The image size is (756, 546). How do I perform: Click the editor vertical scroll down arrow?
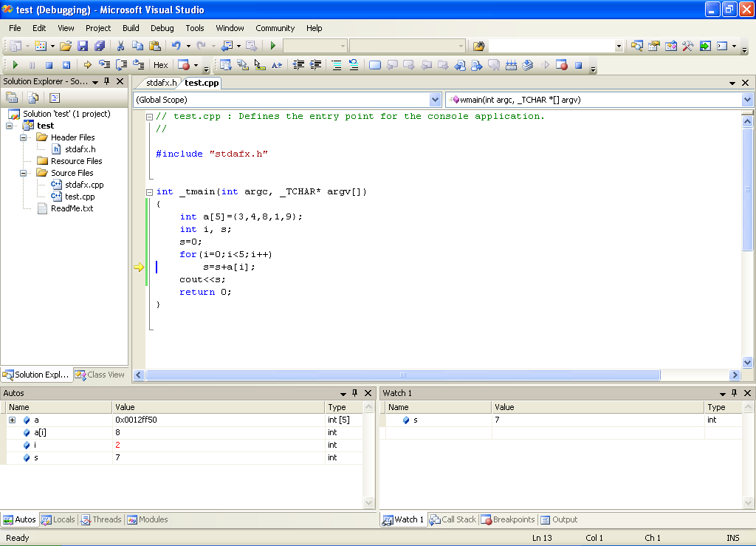click(x=747, y=362)
